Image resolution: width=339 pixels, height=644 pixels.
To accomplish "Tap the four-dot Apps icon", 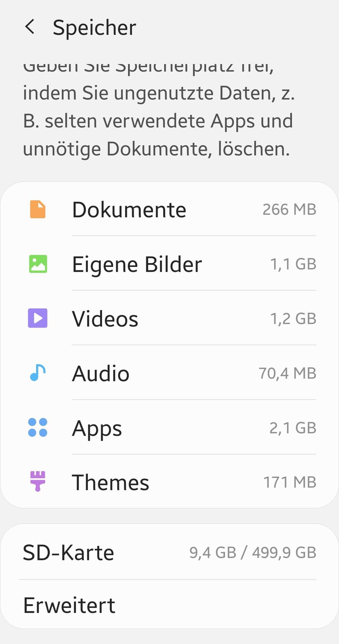I will [38, 428].
